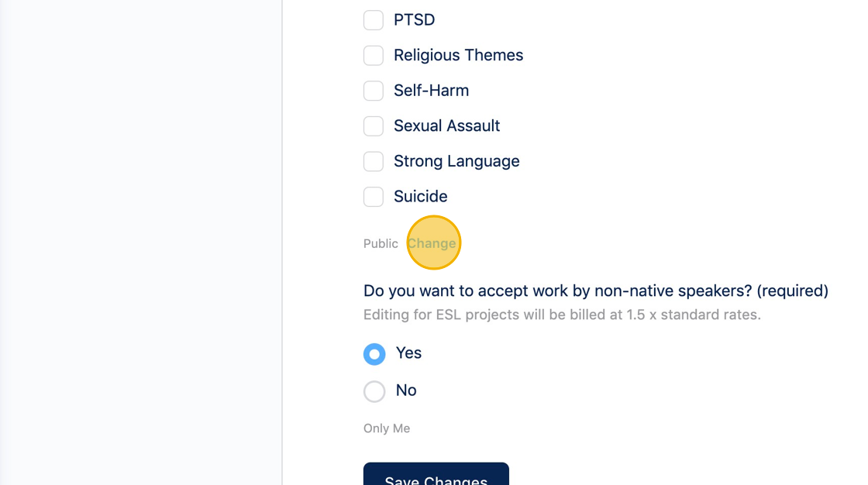The image size is (868, 485).
Task: Click the non-native speakers question heading
Action: [x=595, y=291]
